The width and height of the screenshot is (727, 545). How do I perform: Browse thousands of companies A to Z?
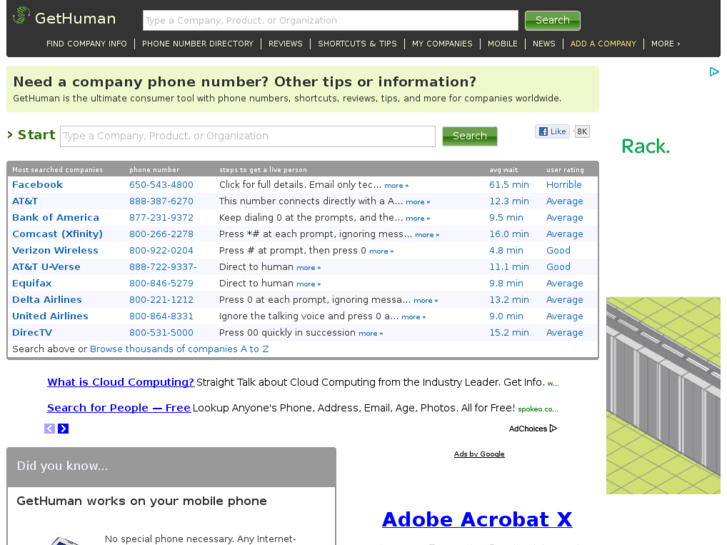click(x=179, y=349)
